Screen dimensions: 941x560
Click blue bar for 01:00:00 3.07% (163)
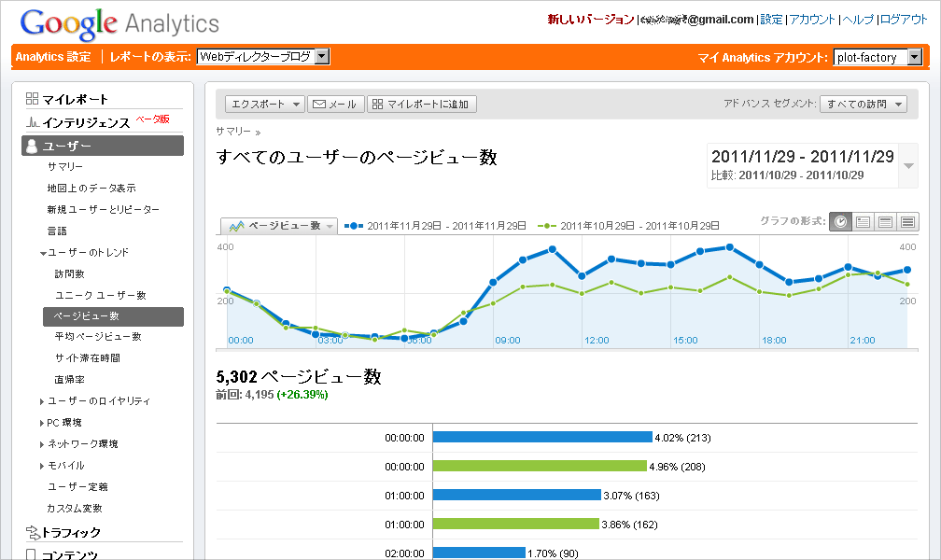pos(517,495)
